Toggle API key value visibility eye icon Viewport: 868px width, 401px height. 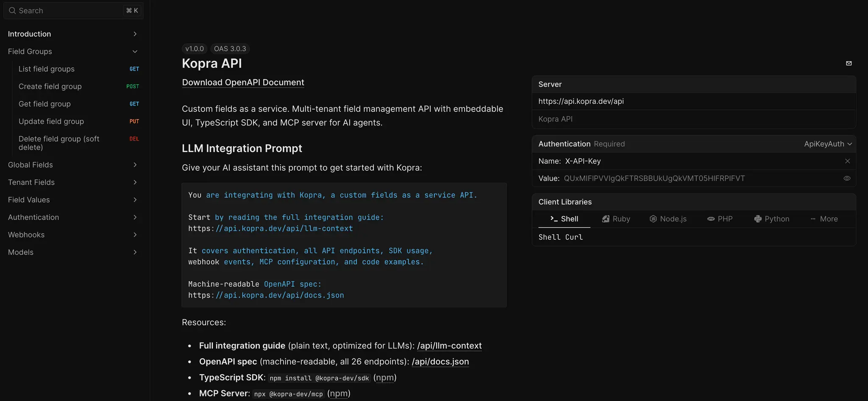tap(847, 178)
